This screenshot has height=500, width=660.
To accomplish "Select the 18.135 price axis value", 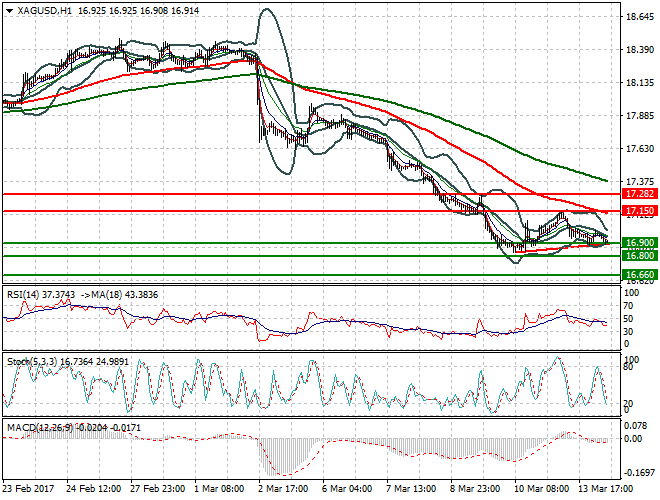I will point(640,83).
